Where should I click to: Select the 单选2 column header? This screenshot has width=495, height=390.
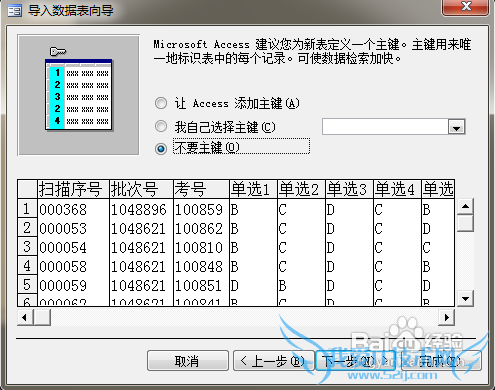[301, 189]
